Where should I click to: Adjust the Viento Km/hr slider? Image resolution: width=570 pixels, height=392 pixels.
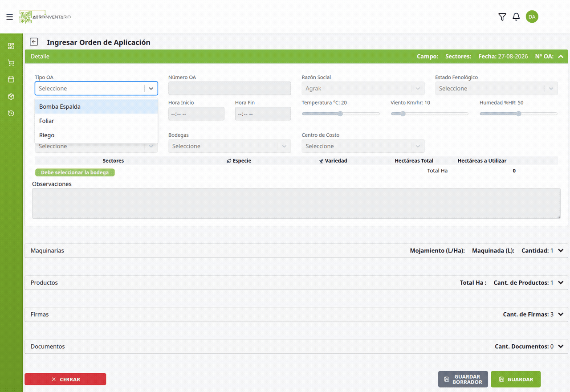[430, 114]
